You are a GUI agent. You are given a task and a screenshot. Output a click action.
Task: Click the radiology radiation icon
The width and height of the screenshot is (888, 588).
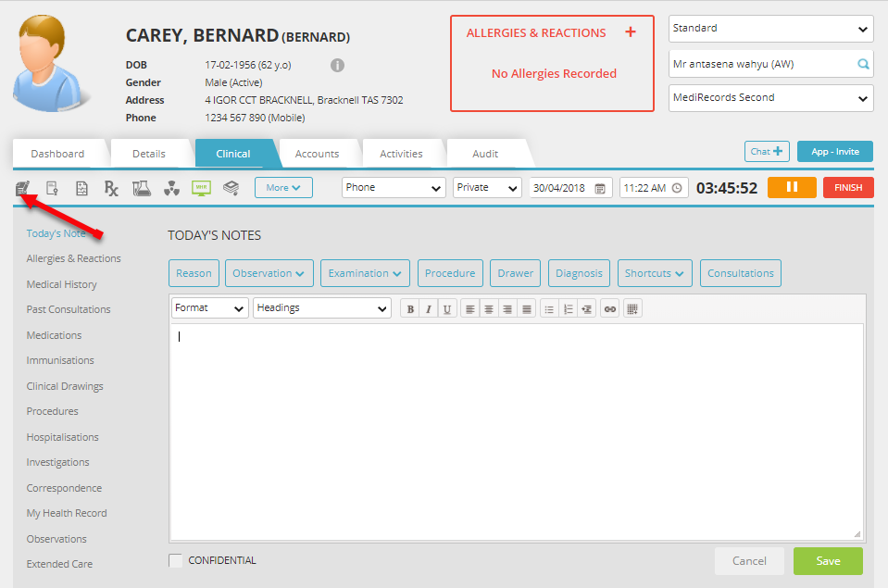[171, 188]
